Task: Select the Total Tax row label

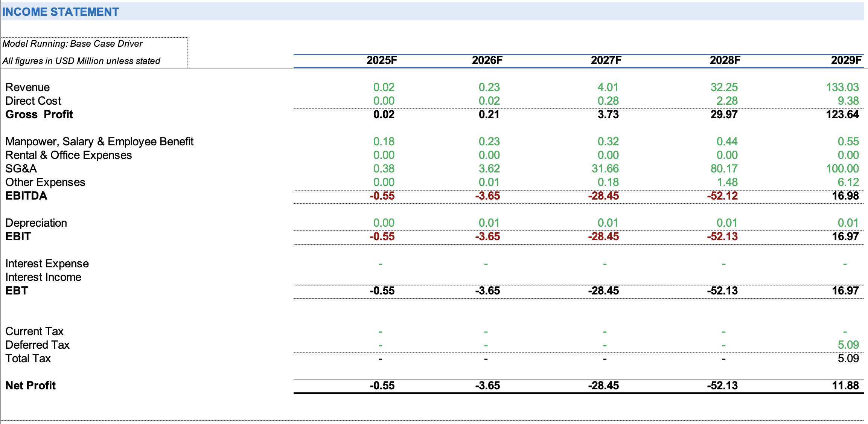Action: [x=28, y=358]
